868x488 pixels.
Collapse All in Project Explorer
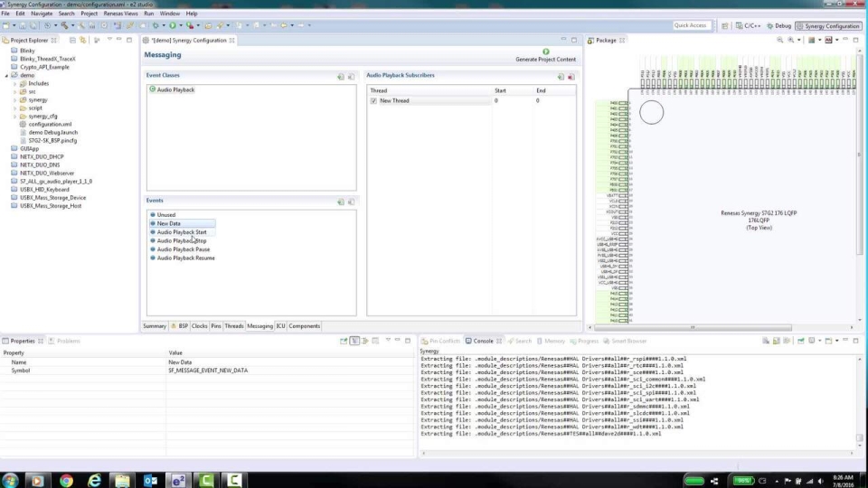72,40
